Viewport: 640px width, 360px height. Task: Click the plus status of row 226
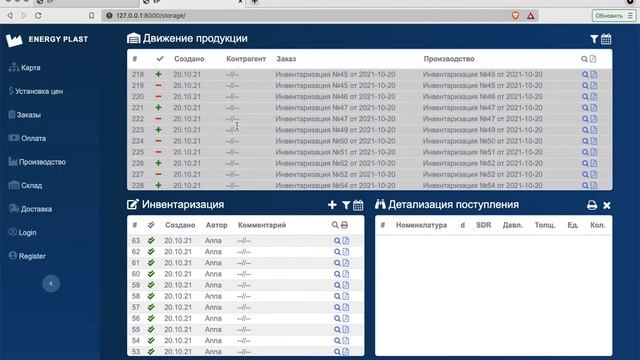(x=158, y=163)
